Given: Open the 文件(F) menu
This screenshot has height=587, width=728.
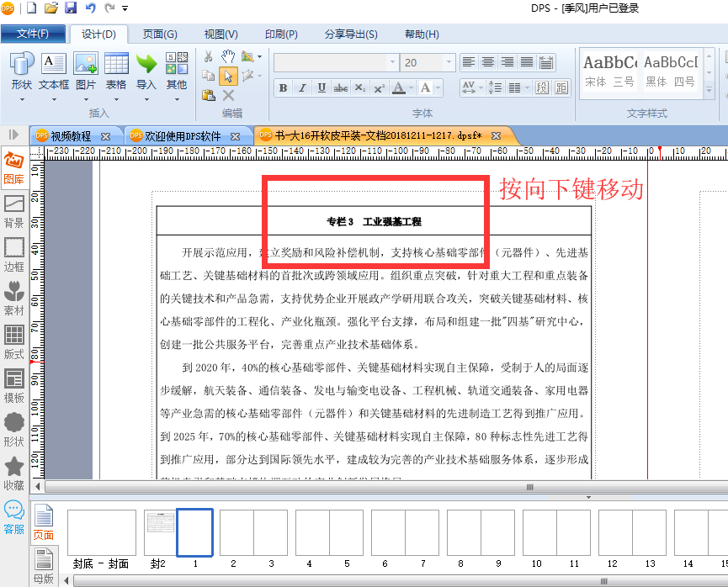Looking at the screenshot, I should pyautogui.click(x=33, y=34).
